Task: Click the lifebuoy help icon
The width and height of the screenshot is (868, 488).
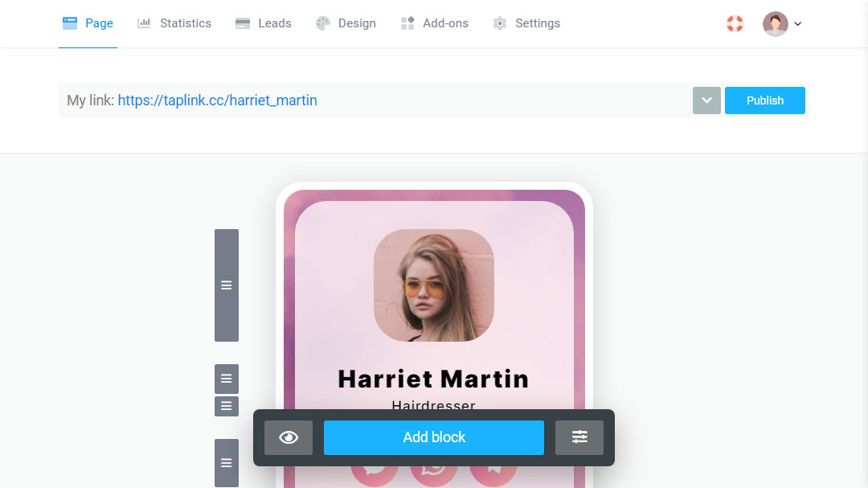Action: (735, 24)
